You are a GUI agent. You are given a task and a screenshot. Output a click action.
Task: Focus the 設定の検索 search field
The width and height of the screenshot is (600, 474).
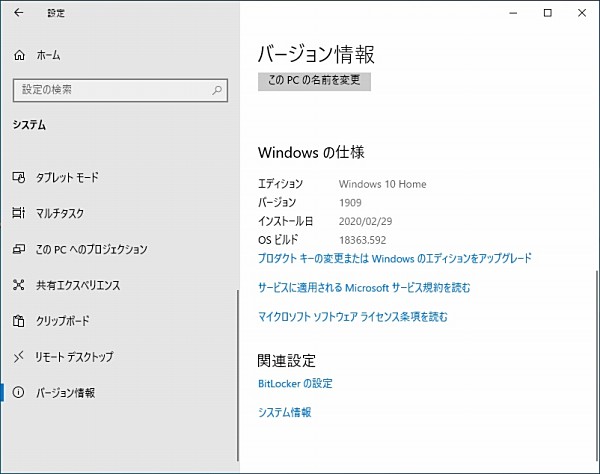(120, 90)
